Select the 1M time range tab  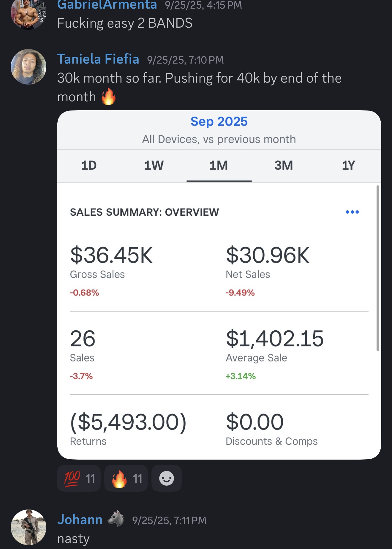click(x=219, y=165)
